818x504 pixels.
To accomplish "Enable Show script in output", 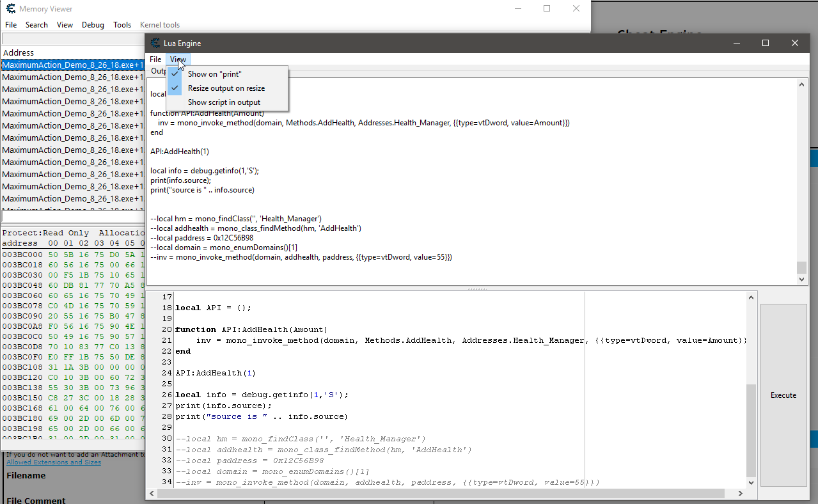I will coord(224,102).
